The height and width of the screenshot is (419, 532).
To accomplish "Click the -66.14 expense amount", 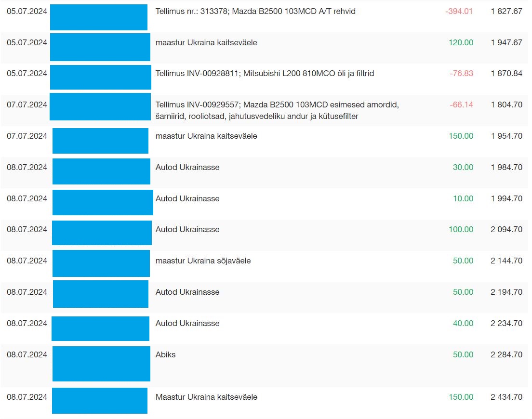I will click(x=461, y=105).
